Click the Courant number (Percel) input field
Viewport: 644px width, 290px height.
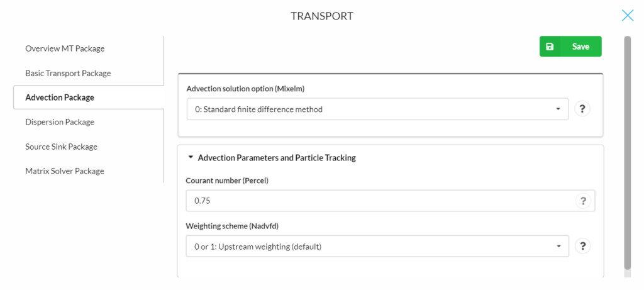click(390, 201)
